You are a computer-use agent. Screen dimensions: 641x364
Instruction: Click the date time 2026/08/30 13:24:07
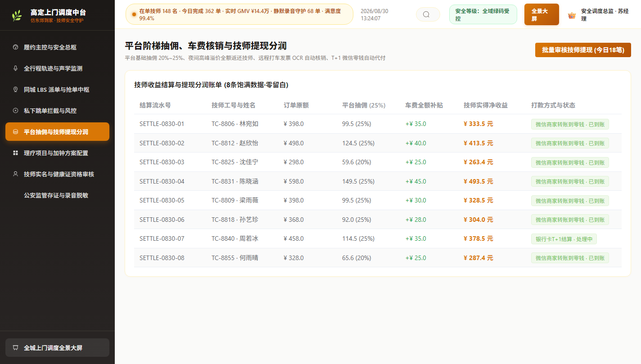click(374, 14)
